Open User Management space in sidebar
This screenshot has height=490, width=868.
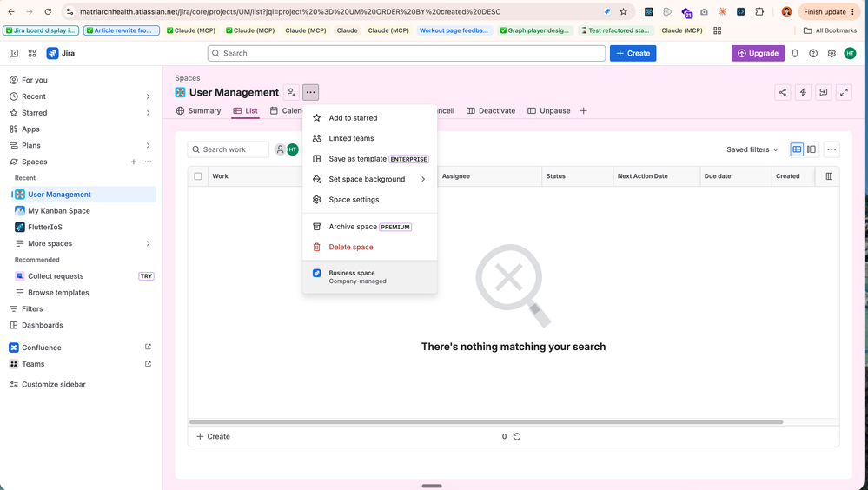point(83,195)
